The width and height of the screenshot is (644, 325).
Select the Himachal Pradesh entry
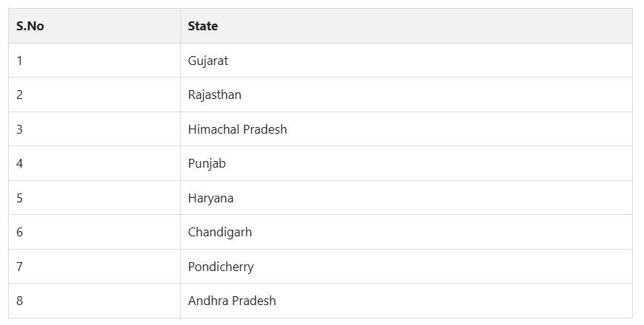(238, 130)
